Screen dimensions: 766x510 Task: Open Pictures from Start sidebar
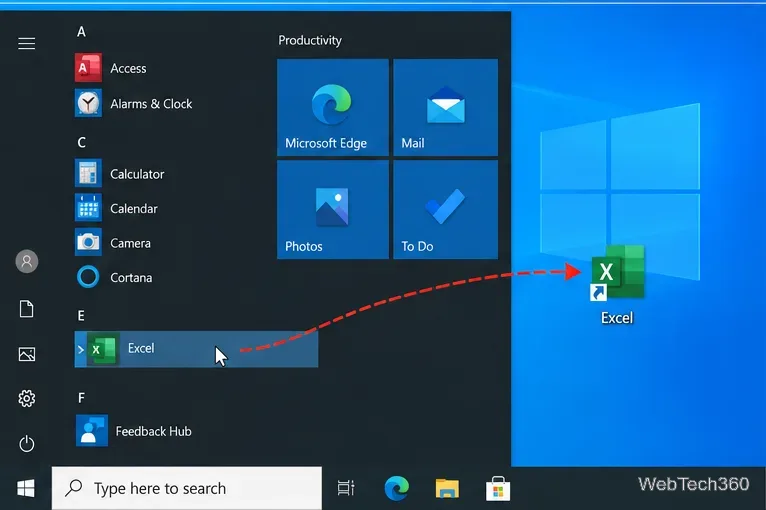pyautogui.click(x=26, y=354)
